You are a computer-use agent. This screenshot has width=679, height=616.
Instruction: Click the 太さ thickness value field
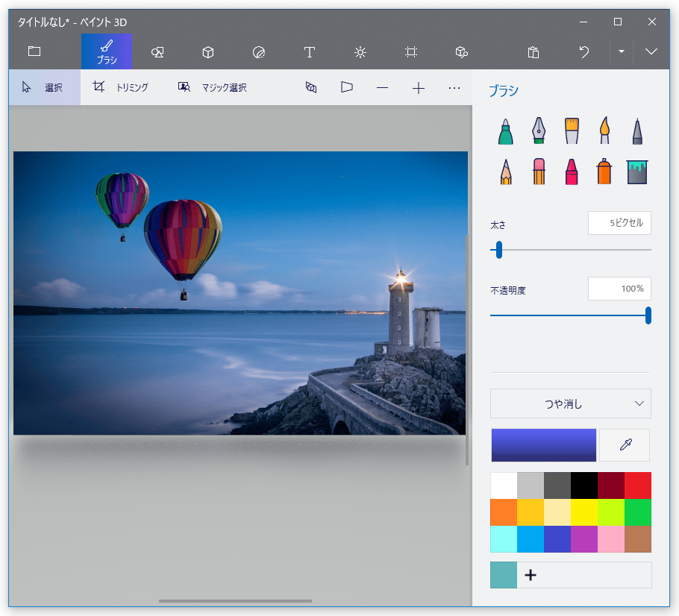(619, 223)
